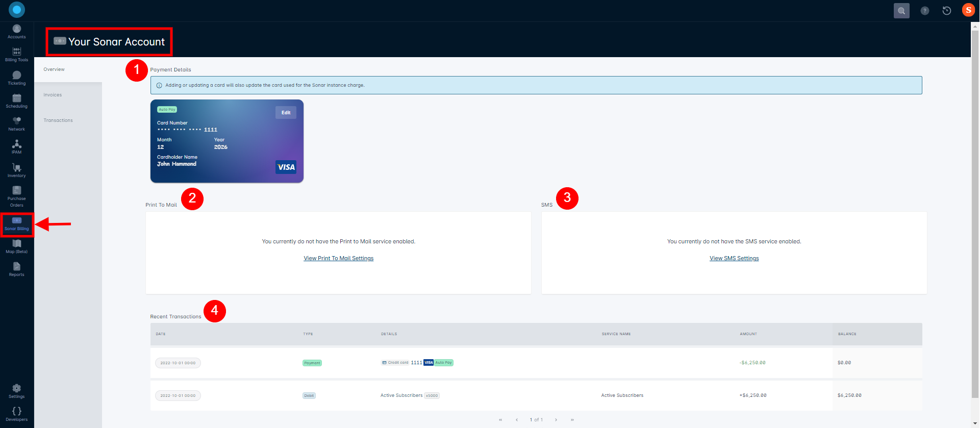Open Billing Tools in the sidebar
980x428 pixels.
point(17,55)
